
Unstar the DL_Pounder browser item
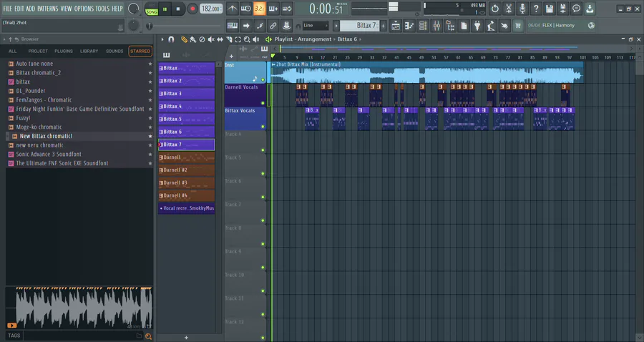click(x=150, y=91)
